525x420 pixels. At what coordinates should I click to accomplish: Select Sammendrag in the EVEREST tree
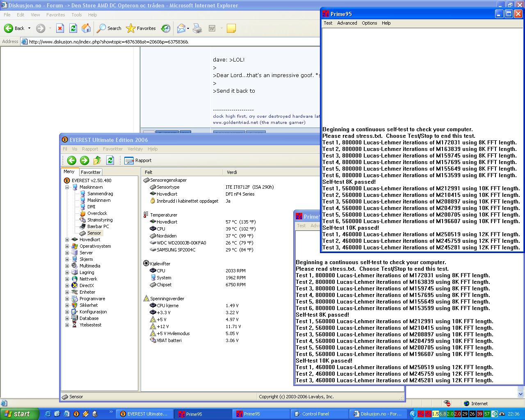click(100, 194)
